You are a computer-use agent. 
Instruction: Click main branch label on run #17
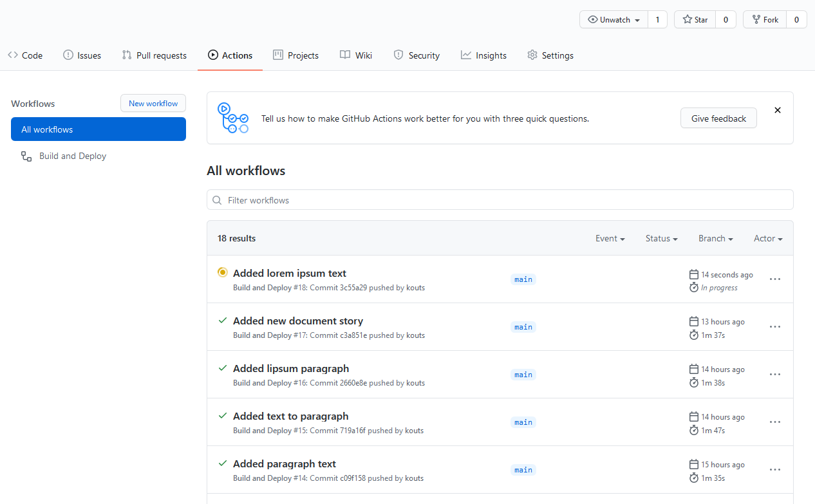(523, 327)
